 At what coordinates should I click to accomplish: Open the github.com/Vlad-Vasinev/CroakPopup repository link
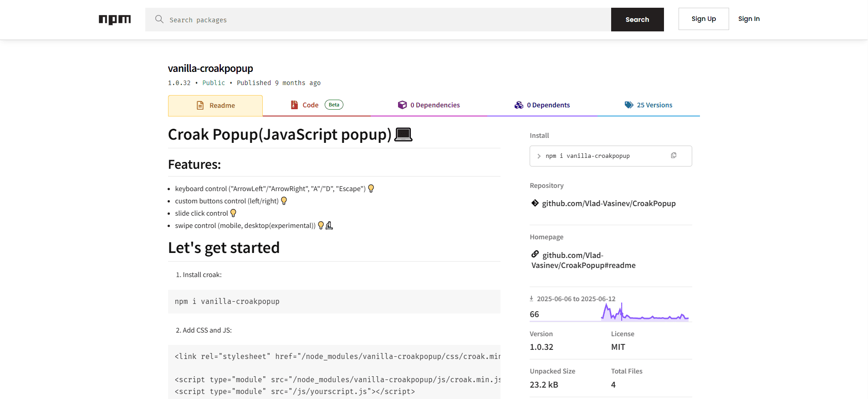pyautogui.click(x=608, y=203)
